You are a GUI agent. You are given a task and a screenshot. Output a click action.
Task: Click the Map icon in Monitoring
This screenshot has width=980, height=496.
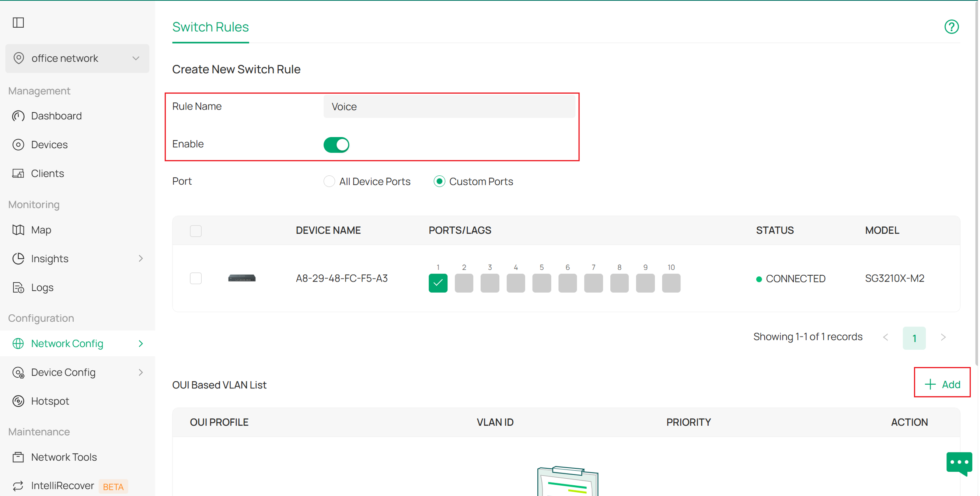[x=18, y=230]
